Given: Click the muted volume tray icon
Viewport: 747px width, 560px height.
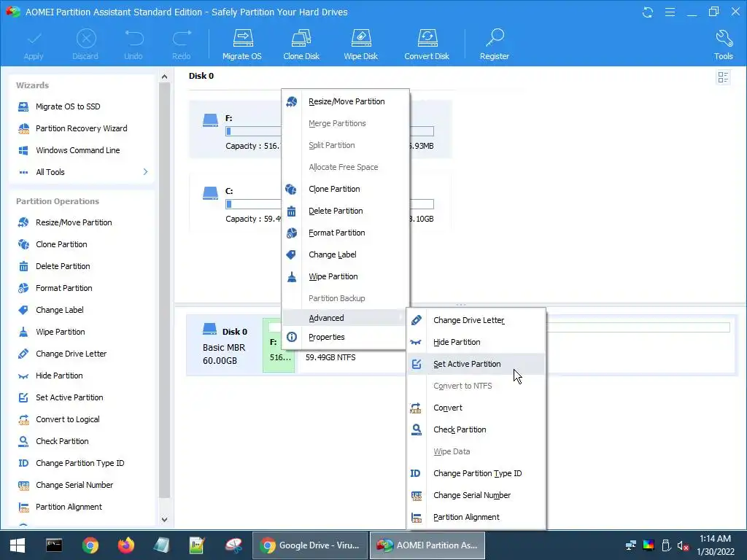Looking at the screenshot, I should click(683, 545).
